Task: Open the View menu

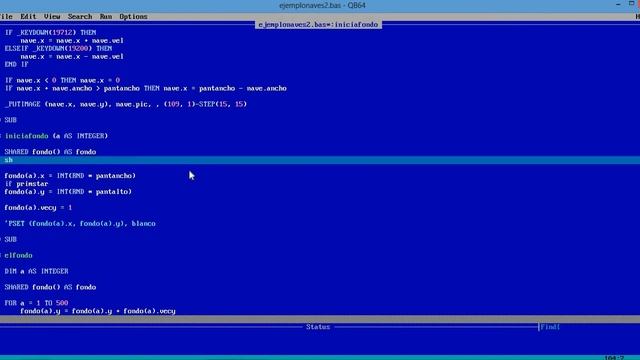Action: click(x=52, y=17)
